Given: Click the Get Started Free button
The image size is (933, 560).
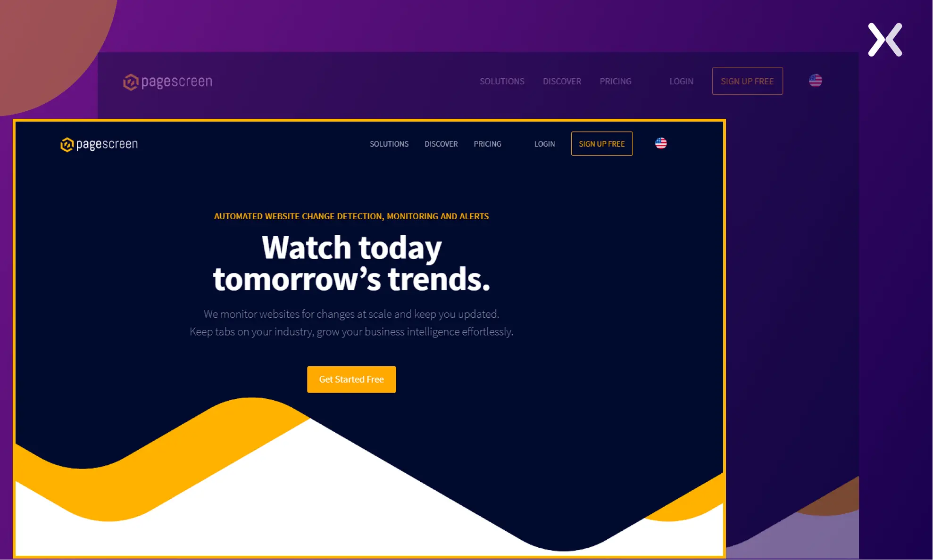Looking at the screenshot, I should pos(351,379).
